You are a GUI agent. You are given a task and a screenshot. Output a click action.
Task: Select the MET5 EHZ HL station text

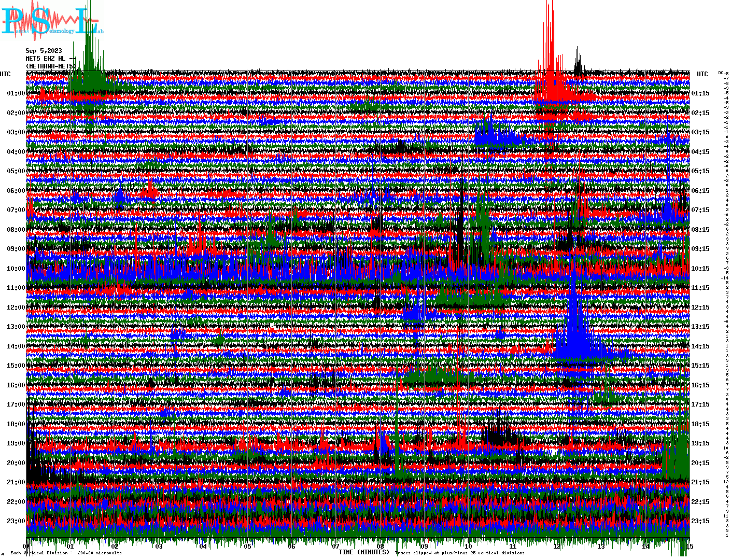(x=46, y=59)
